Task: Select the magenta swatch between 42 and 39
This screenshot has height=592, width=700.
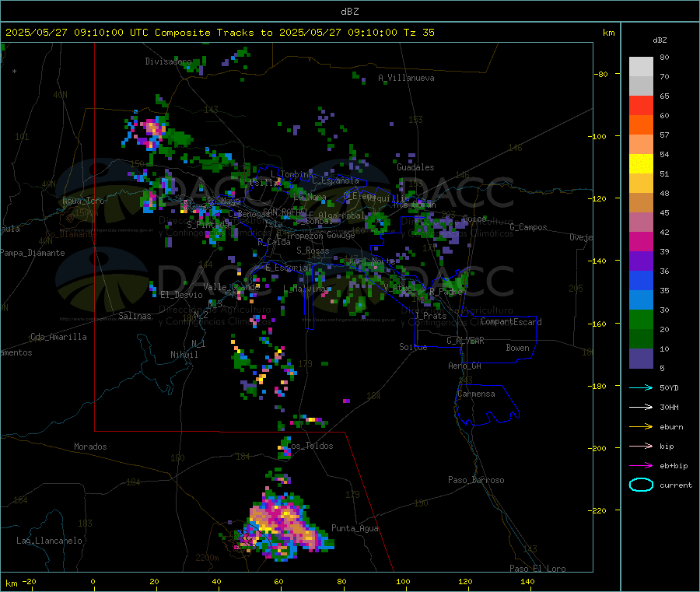Action: (641, 241)
